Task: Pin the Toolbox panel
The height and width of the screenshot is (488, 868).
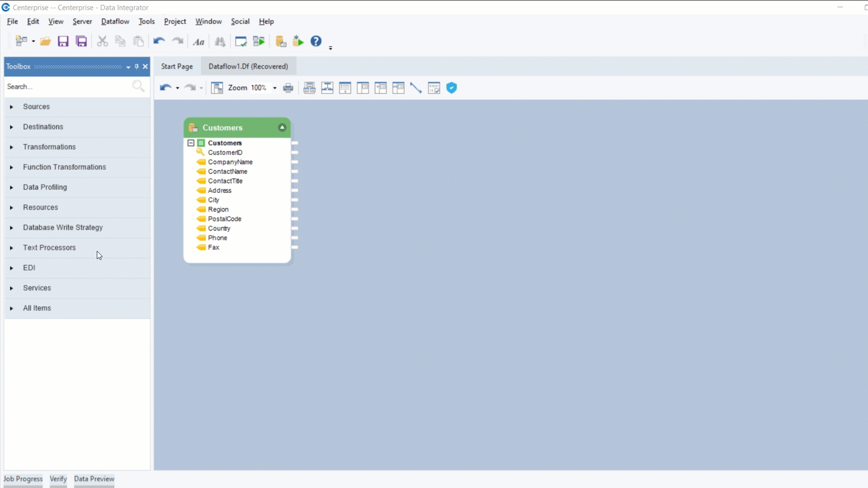Action: point(137,66)
